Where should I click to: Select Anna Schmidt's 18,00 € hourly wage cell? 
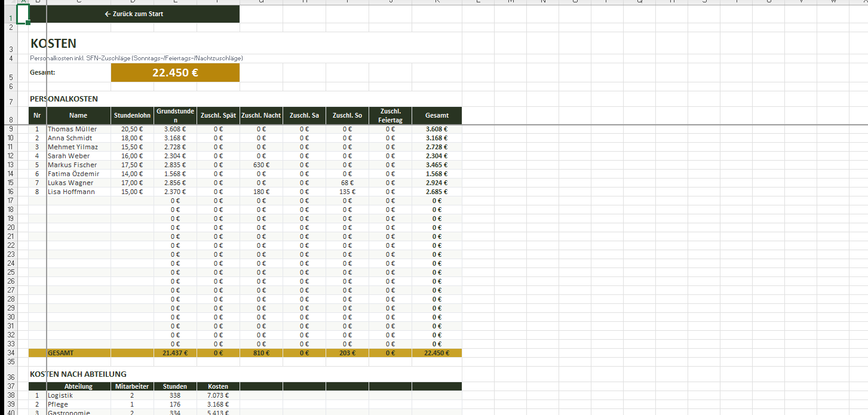pyautogui.click(x=132, y=138)
